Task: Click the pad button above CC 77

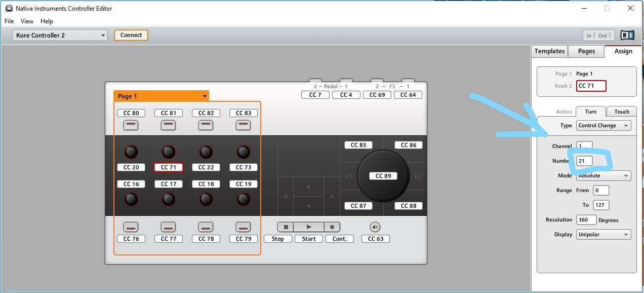Action: [169, 227]
